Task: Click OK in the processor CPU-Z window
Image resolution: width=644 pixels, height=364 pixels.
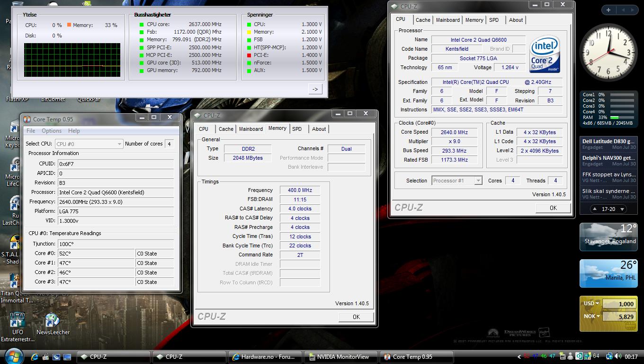Action: (553, 208)
